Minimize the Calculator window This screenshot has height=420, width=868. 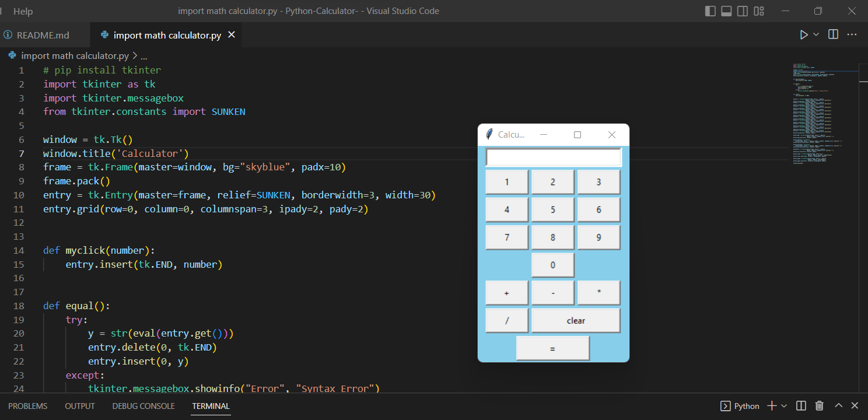click(x=544, y=135)
